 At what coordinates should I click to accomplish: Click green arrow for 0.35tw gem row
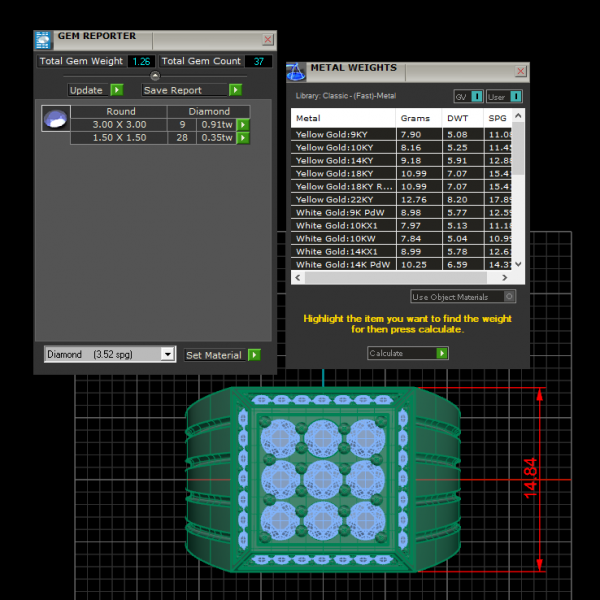243,138
